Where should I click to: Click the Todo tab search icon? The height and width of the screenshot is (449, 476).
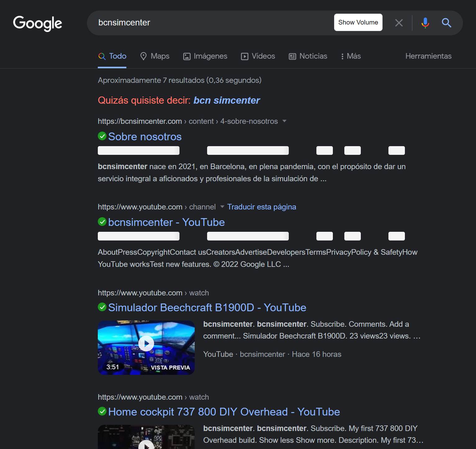[102, 56]
